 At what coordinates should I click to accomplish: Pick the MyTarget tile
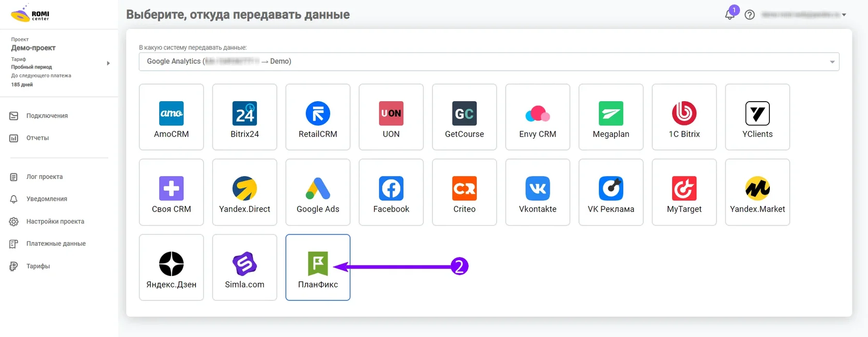685,192
